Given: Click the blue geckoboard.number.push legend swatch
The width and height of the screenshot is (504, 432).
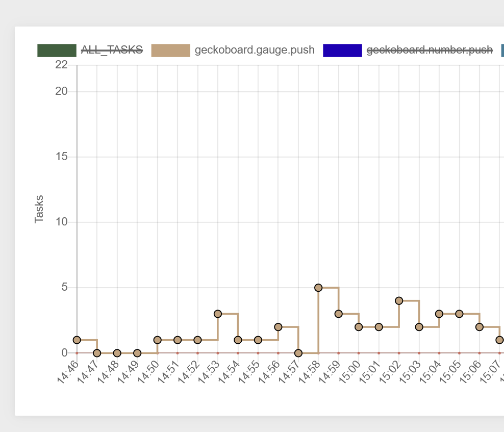Looking at the screenshot, I should coord(342,50).
